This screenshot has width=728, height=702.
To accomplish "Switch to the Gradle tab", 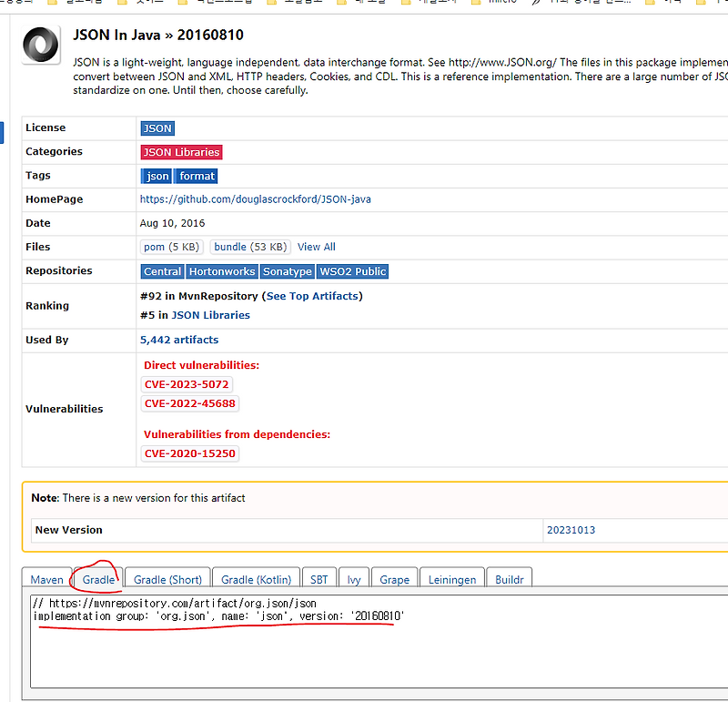I will (98, 579).
